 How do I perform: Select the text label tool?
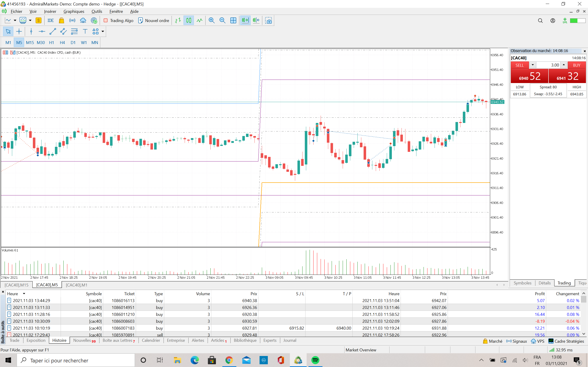85,32
